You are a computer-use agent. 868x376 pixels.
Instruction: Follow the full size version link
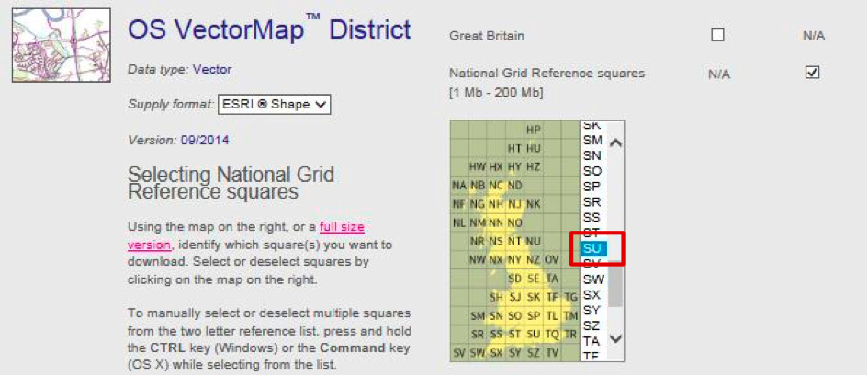(246, 235)
